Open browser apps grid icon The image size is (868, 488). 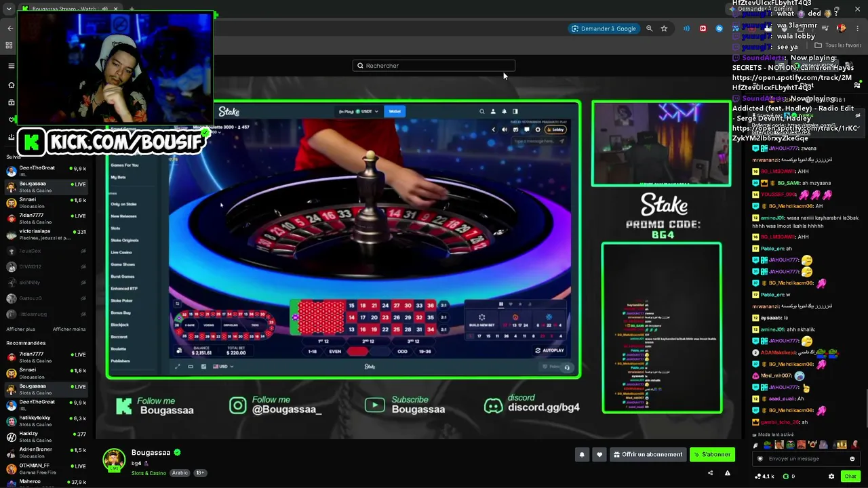[x=9, y=45]
